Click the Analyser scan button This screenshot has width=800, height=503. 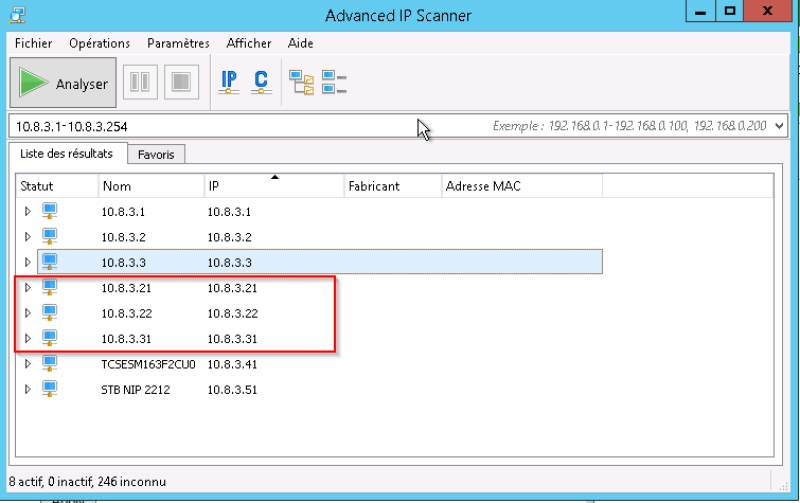click(63, 84)
